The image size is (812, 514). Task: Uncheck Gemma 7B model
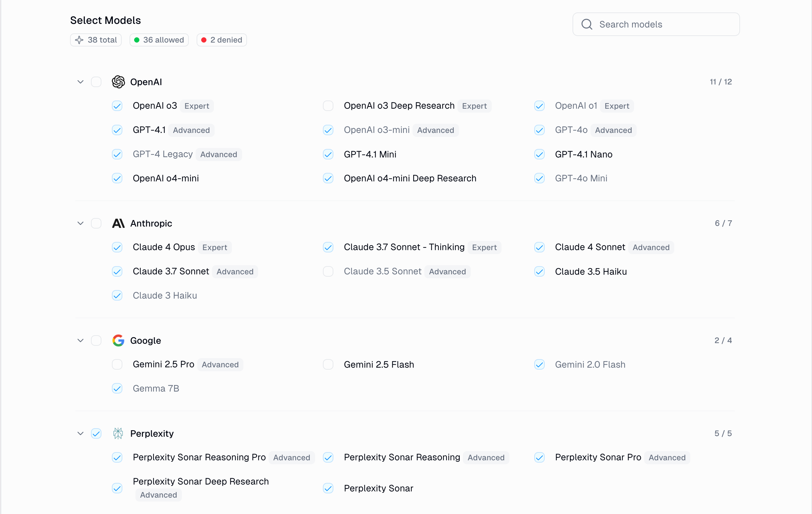(x=117, y=389)
